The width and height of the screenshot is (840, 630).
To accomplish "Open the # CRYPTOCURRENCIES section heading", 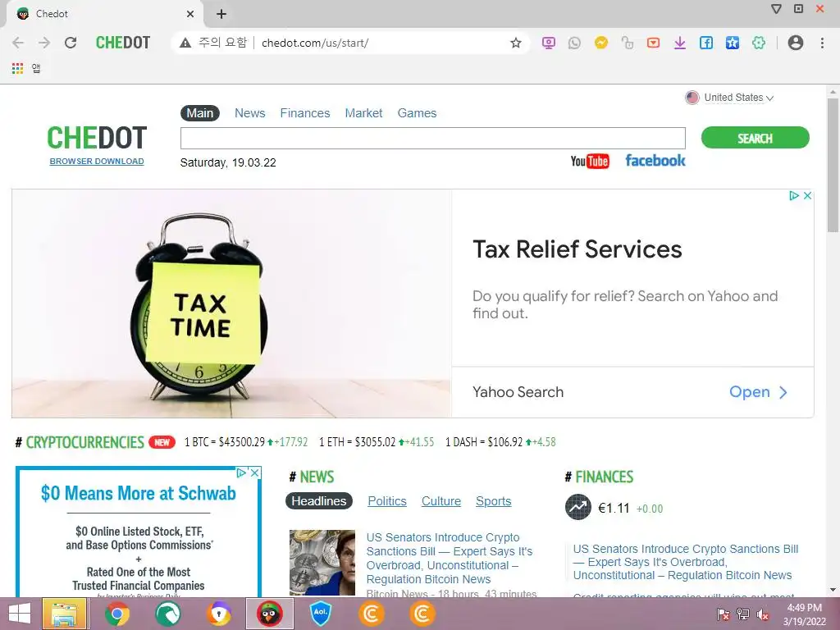I will tap(80, 442).
